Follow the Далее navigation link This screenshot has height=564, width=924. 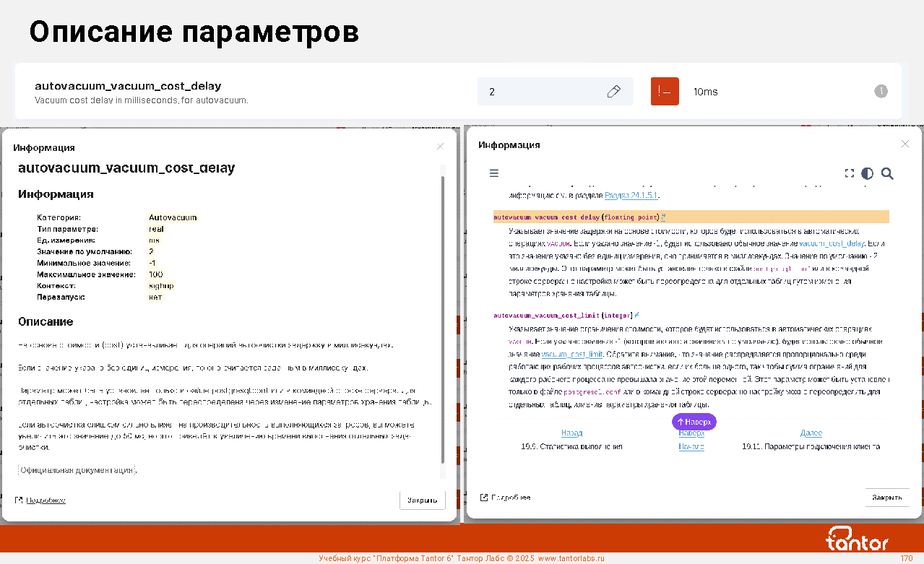[811, 433]
